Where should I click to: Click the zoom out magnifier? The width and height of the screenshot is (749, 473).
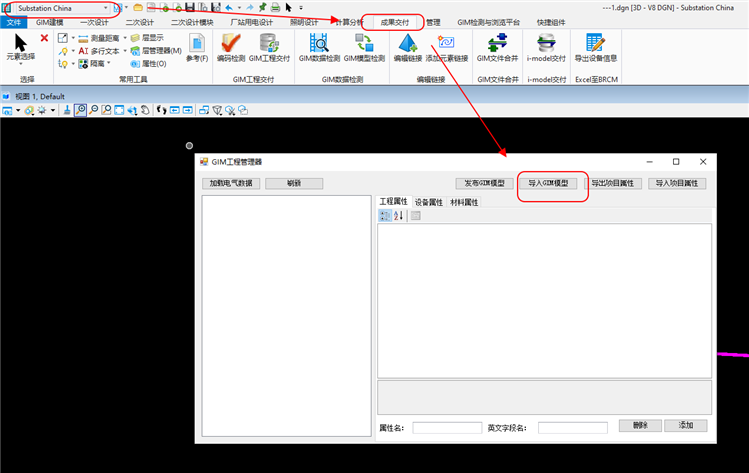point(94,110)
